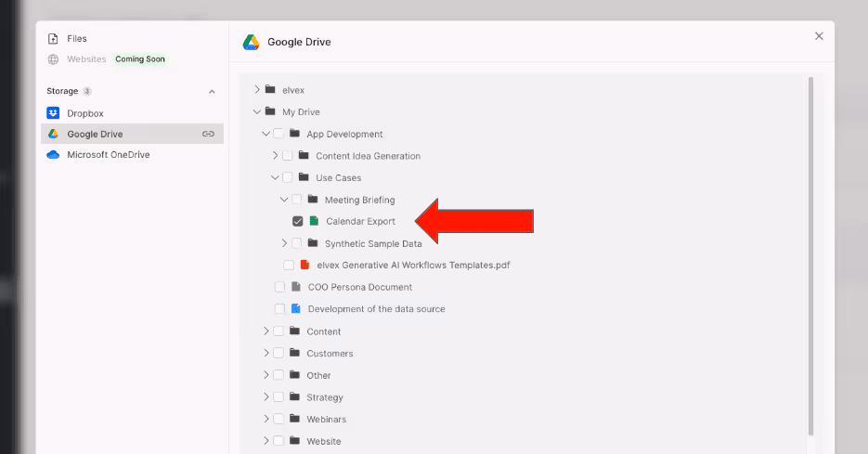Click the Google Drive header logo
The height and width of the screenshot is (454, 868).
pos(252,42)
